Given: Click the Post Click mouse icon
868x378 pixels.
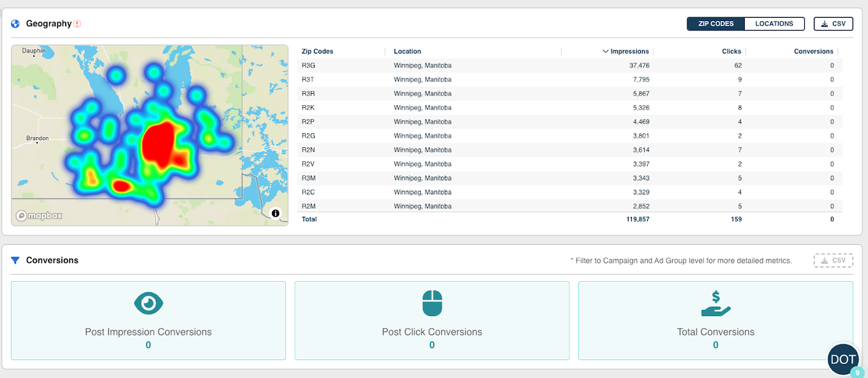Looking at the screenshot, I should tap(431, 303).
